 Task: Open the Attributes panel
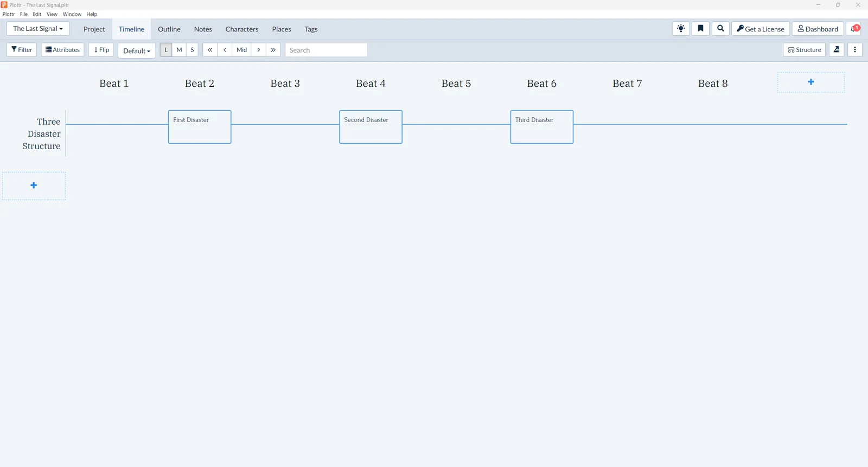click(62, 50)
